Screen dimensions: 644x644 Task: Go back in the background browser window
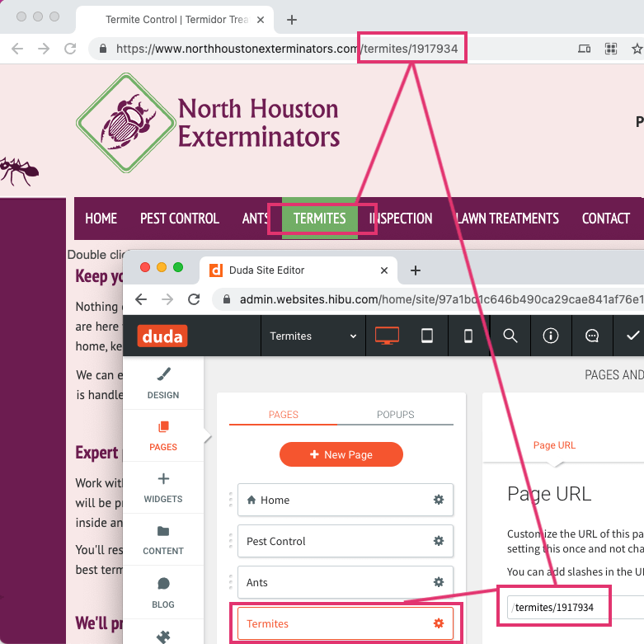17,49
